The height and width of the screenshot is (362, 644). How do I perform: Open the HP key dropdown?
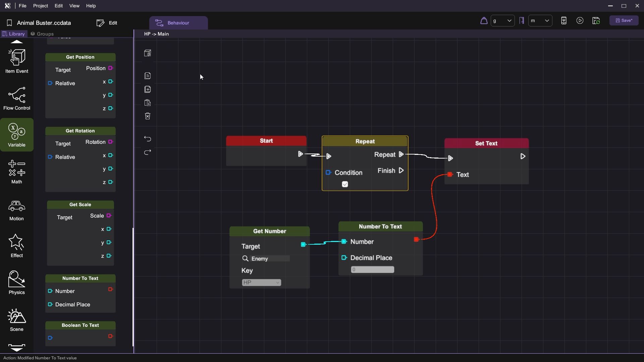pos(261,283)
